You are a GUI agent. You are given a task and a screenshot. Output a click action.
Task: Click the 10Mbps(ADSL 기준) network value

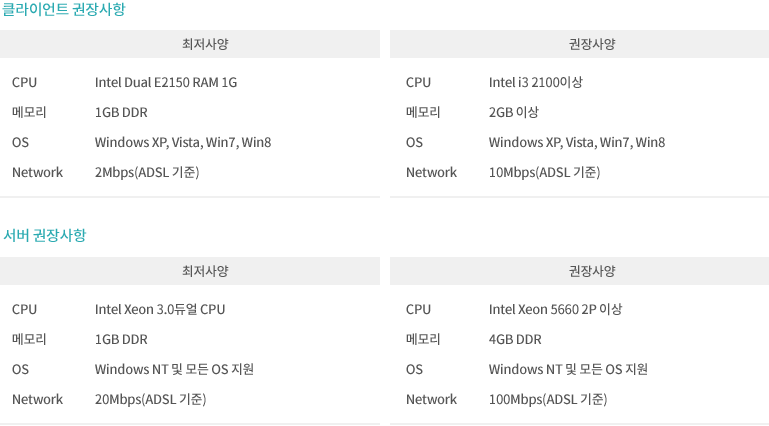(544, 172)
